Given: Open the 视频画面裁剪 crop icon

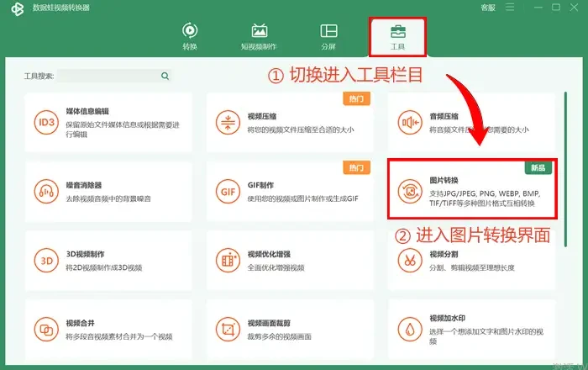Looking at the screenshot, I should (x=228, y=330).
